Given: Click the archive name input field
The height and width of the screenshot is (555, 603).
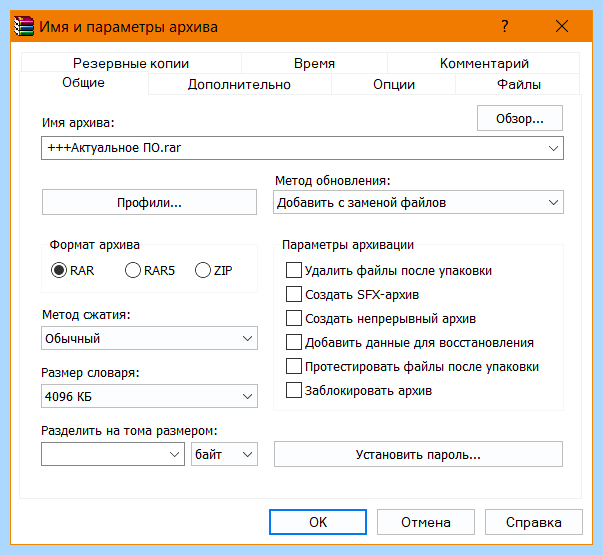Looking at the screenshot, I should 302,148.
